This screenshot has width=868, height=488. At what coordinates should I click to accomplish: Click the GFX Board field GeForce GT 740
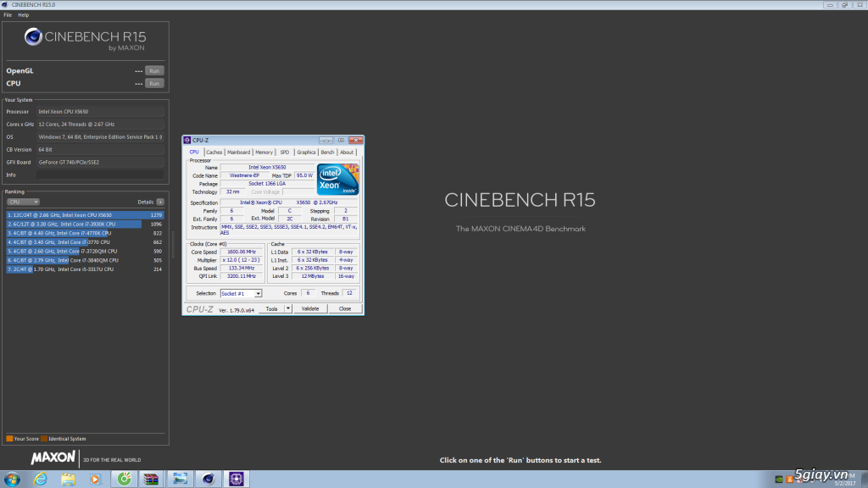point(100,162)
